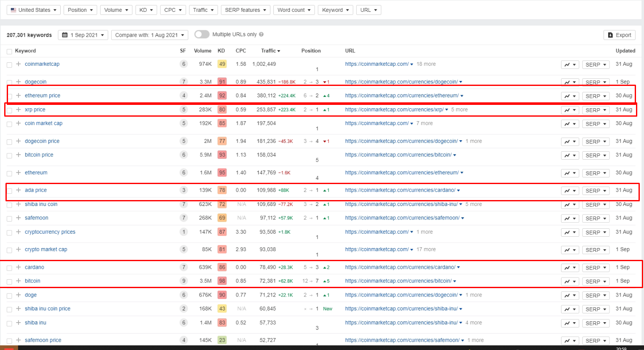Expand the SERP features filter

pos(246,10)
